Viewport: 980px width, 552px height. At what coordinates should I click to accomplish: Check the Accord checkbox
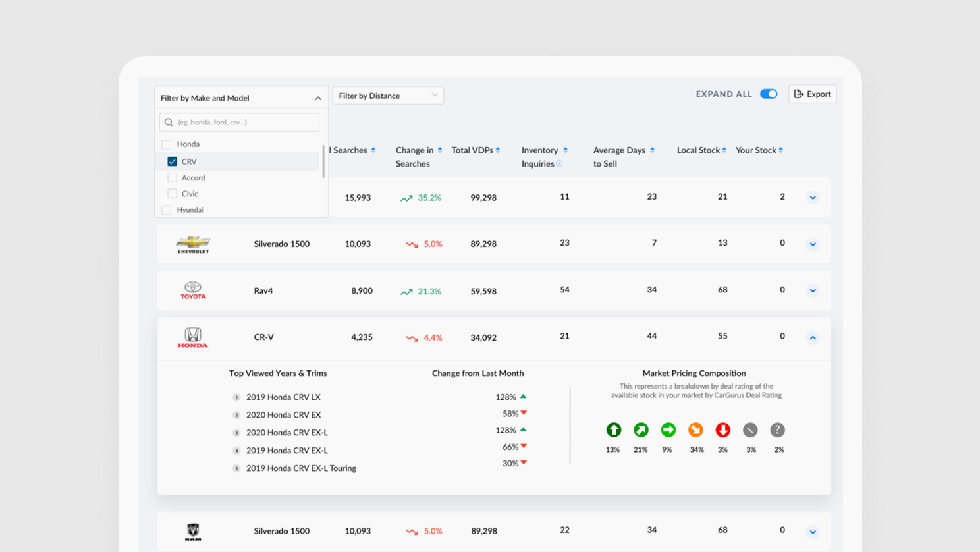pos(172,178)
